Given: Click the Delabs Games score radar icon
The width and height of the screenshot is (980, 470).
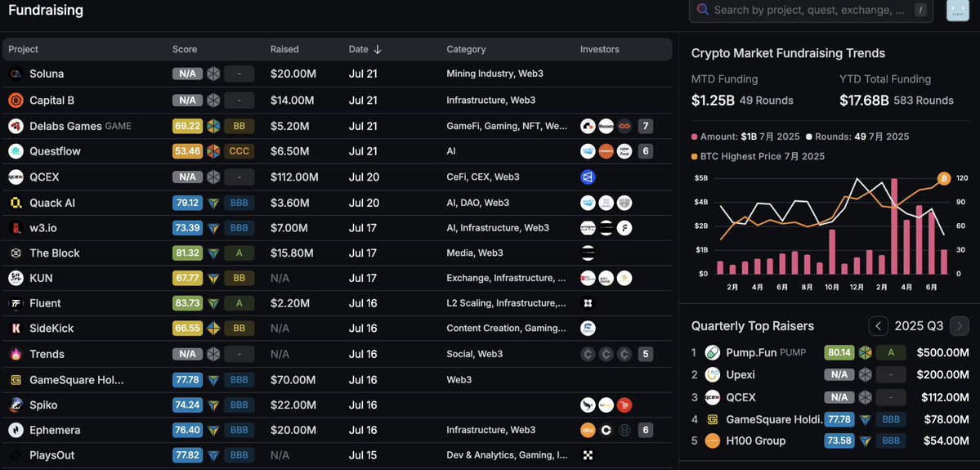Looking at the screenshot, I should coord(214,126).
